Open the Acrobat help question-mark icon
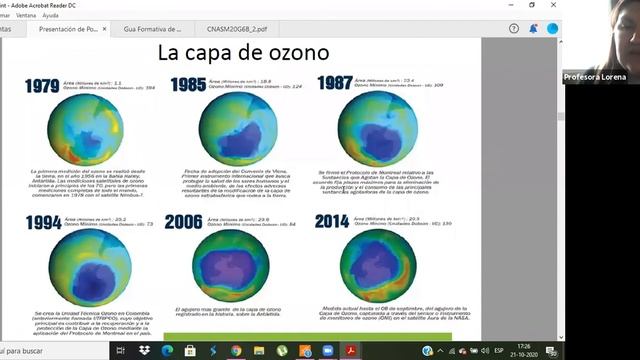Viewport: 640px width, 360px height. pos(514,29)
